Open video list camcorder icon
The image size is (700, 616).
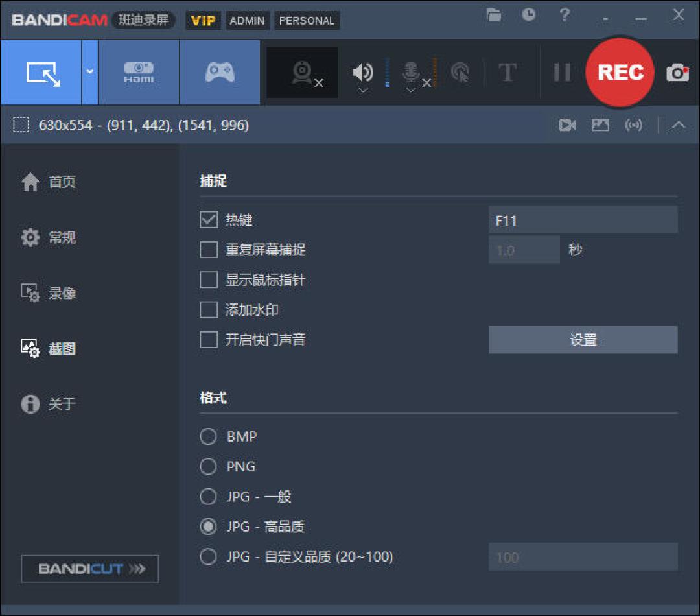coord(567,125)
